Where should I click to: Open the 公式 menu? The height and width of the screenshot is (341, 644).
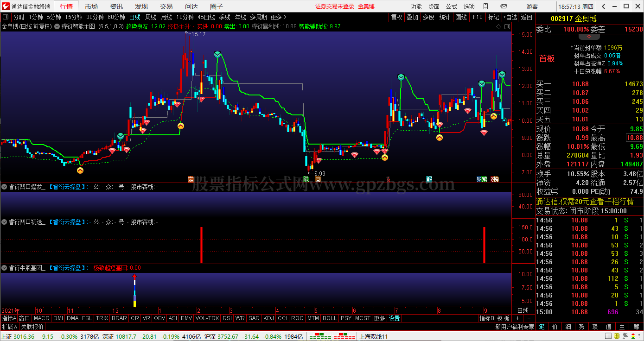[x=451, y=6]
